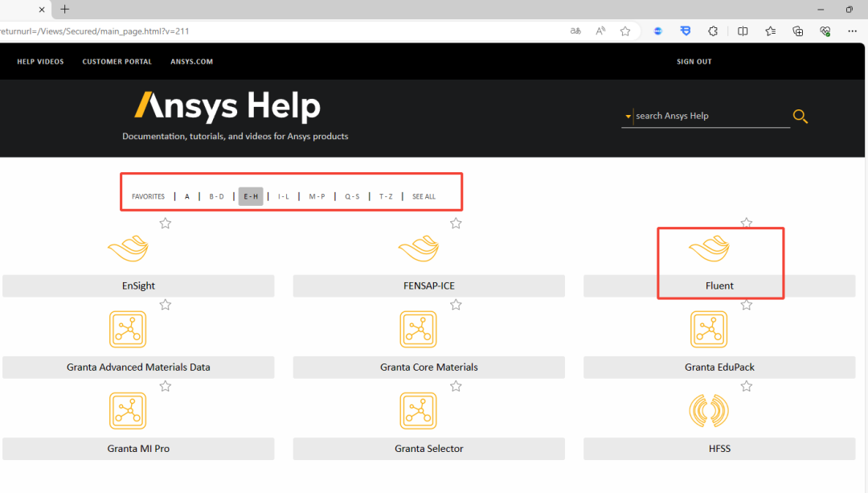Favorite FENSAP-ICE with its star

point(456,224)
